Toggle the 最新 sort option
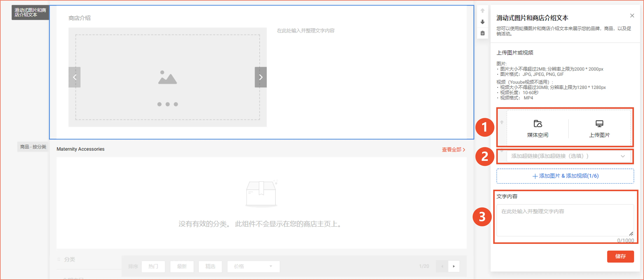The image size is (644, 280). coord(182,267)
